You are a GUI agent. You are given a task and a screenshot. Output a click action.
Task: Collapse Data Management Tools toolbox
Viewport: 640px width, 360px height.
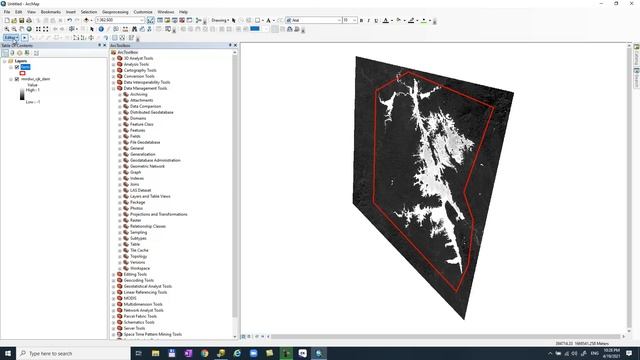(113, 89)
